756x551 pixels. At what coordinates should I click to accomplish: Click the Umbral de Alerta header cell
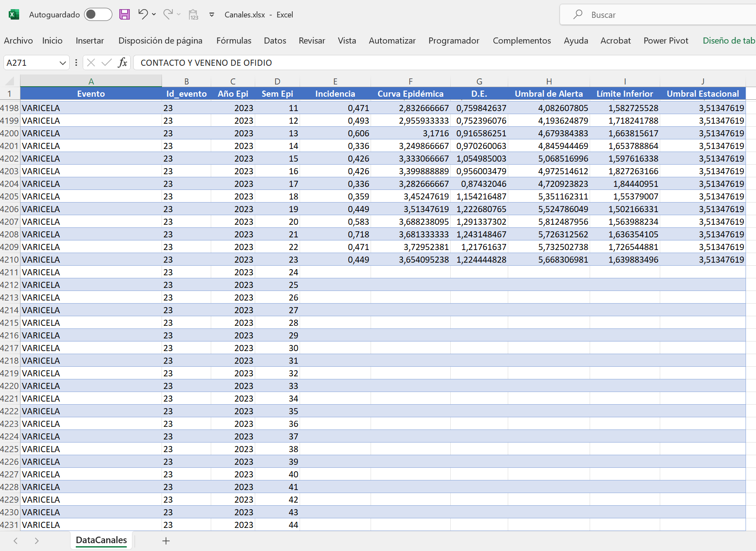click(x=549, y=94)
